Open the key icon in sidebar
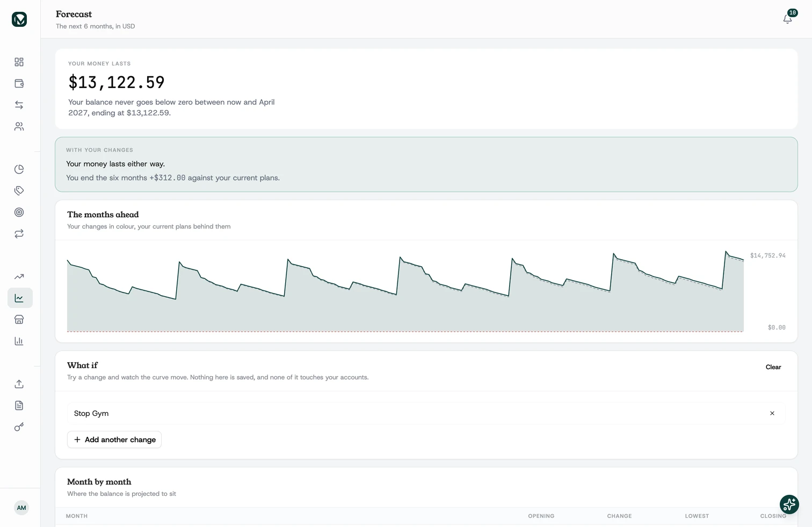This screenshot has height=527, width=812. coord(19,427)
